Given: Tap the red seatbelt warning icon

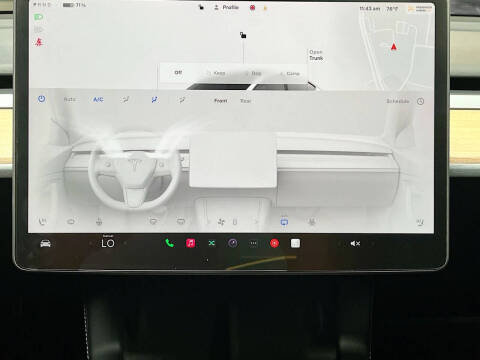Looking at the screenshot, I should (39, 42).
